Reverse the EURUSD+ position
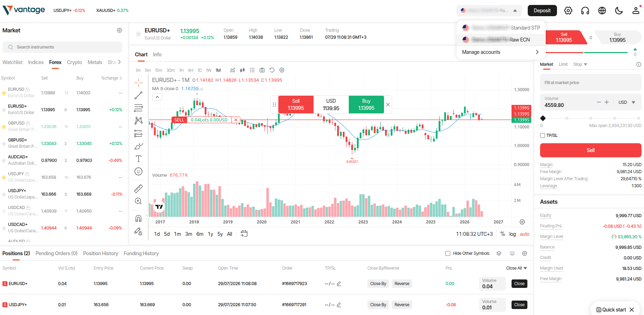 tap(402, 284)
